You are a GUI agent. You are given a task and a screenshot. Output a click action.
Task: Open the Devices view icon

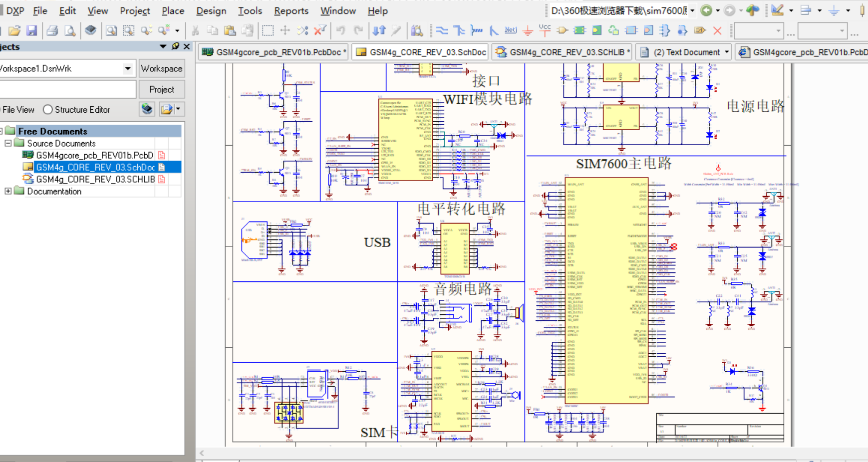(90, 31)
